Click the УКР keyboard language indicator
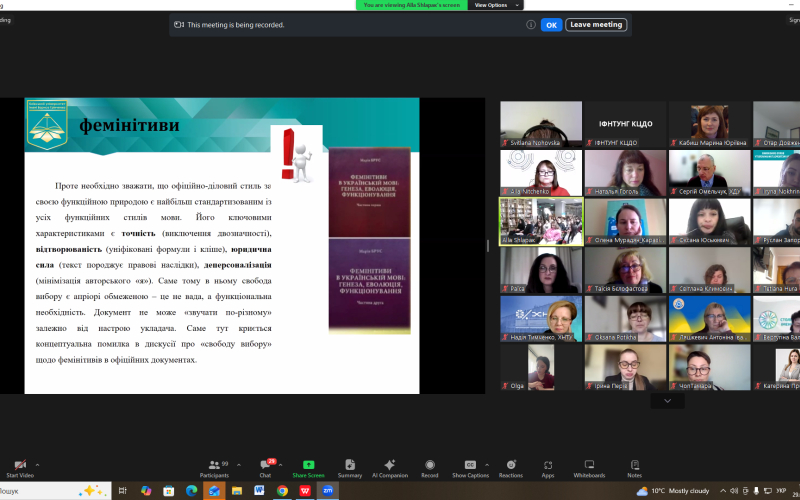Screen dimensions: 800x500 781,491
